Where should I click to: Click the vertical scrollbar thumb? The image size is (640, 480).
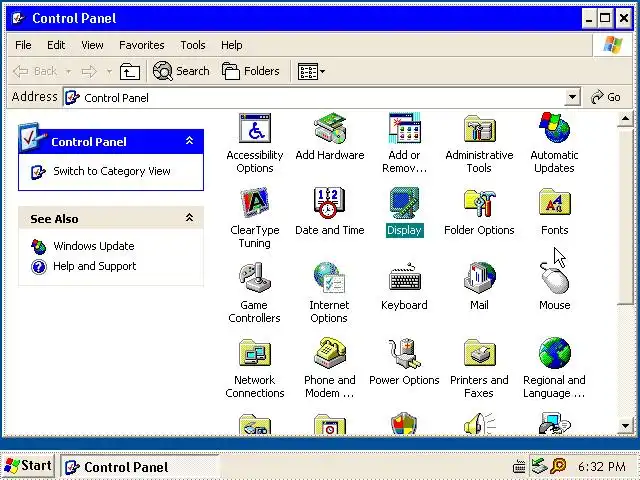[625, 215]
